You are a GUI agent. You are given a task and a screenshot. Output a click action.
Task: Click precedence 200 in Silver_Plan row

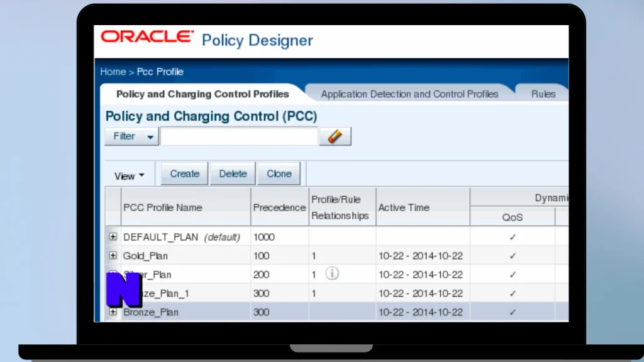click(x=261, y=275)
